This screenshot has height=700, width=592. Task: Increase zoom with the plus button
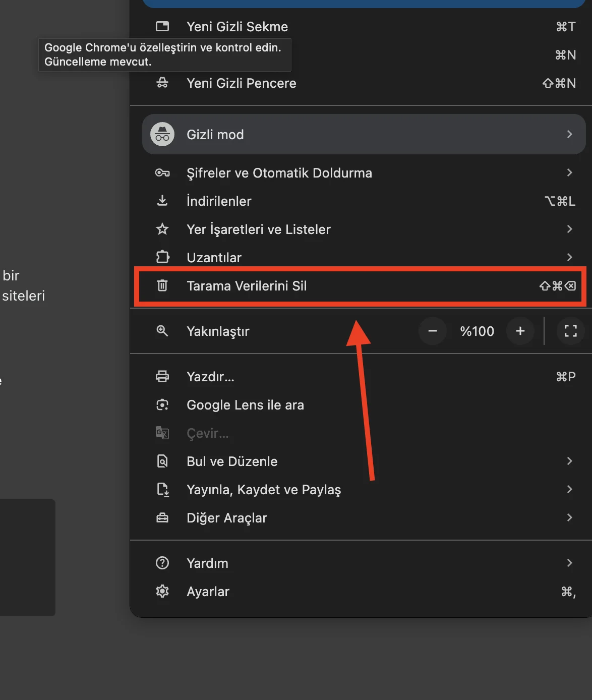tap(520, 331)
